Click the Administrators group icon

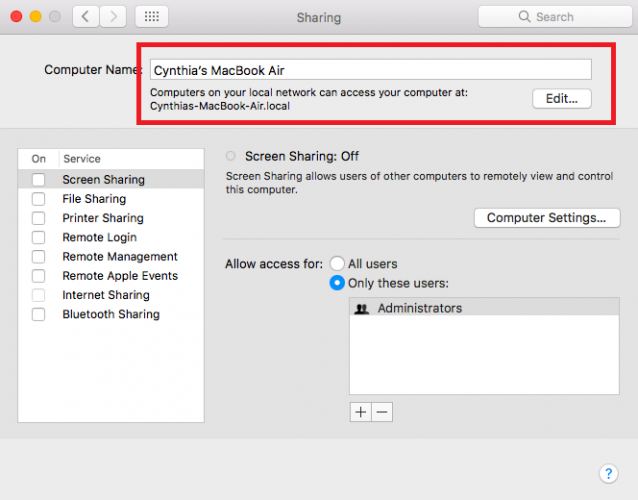click(361, 309)
